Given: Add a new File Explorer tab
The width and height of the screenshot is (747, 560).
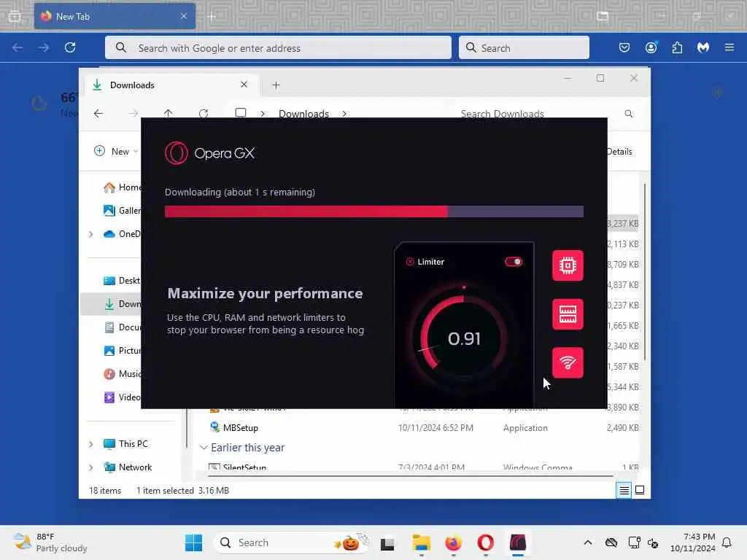Looking at the screenshot, I should click(x=276, y=85).
